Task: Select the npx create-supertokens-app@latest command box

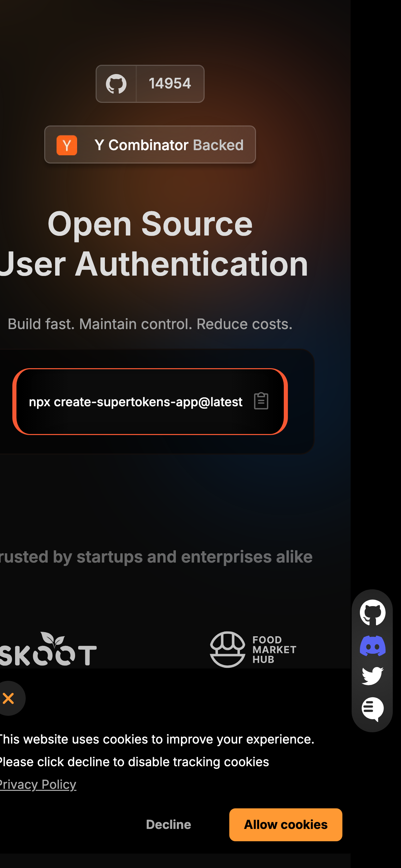Action: [x=150, y=402]
